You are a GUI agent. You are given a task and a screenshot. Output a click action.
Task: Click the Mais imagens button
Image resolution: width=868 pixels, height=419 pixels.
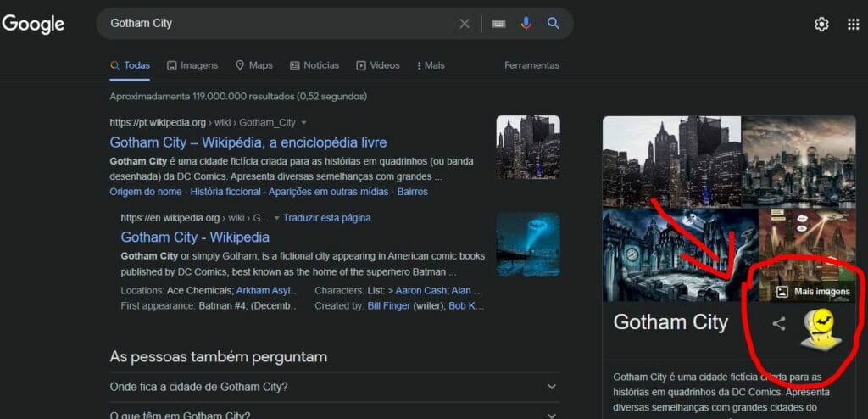pyautogui.click(x=813, y=292)
